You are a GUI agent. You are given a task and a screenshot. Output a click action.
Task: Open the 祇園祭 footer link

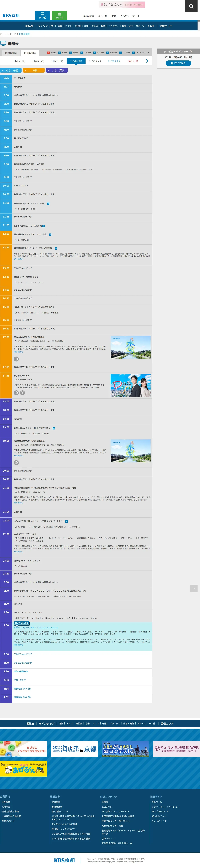tap(105, 802)
